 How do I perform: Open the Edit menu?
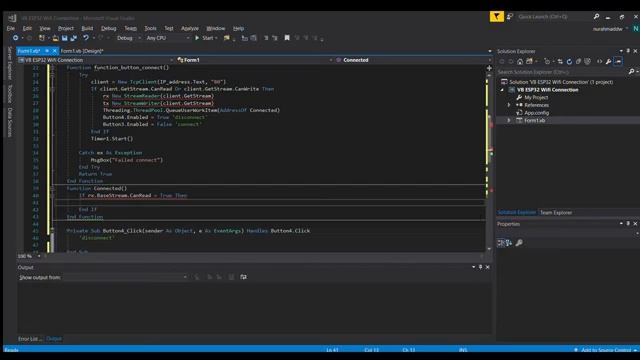(x=27, y=28)
